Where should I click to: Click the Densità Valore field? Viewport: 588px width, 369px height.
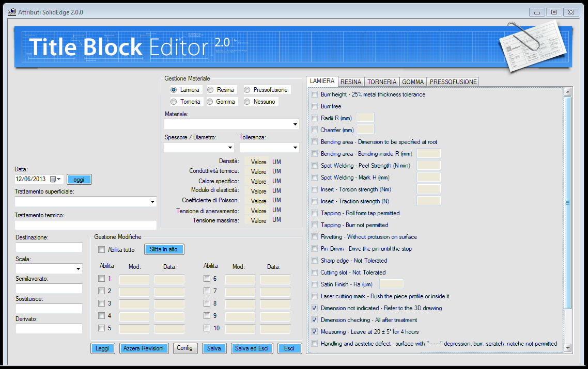pyautogui.click(x=256, y=162)
